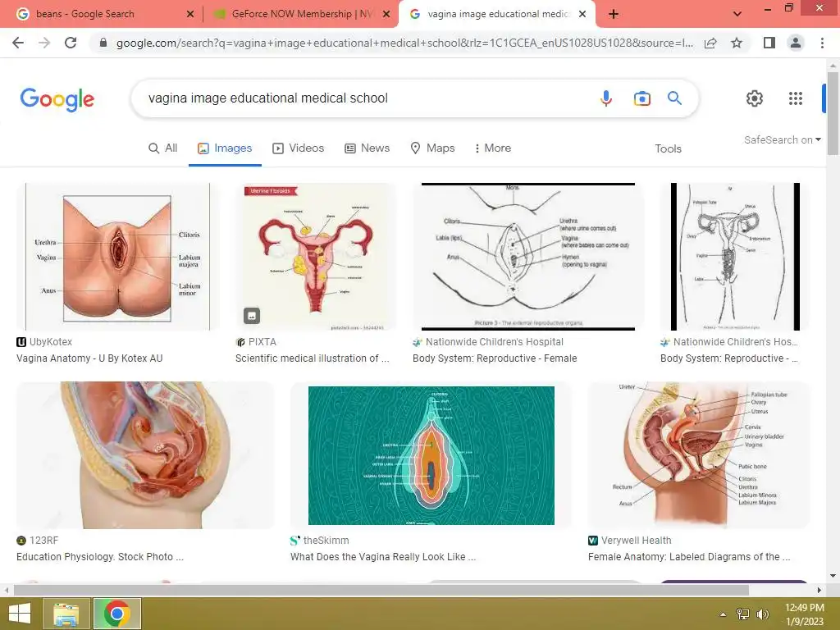Go back with the browser back arrow
The height and width of the screenshot is (630, 840).
click(18, 43)
